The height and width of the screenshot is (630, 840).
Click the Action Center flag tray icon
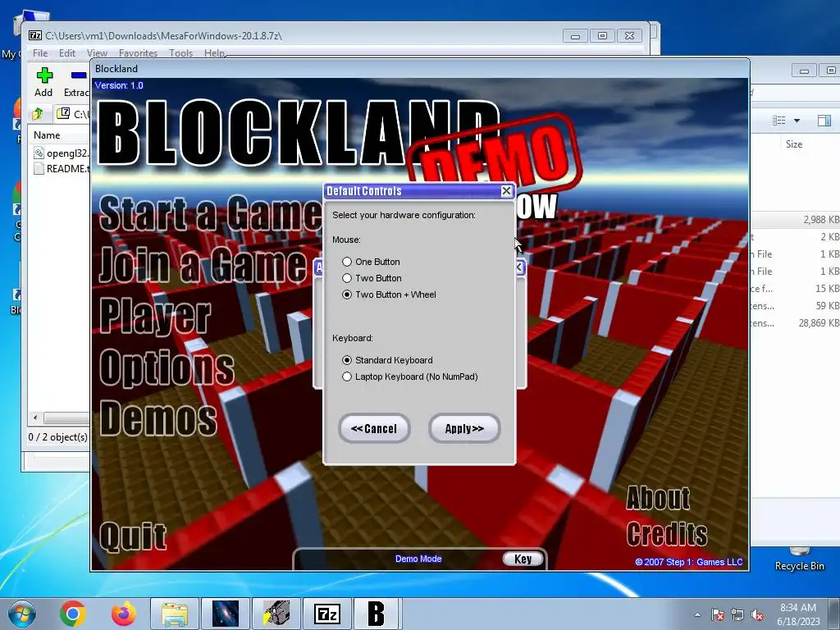tap(718, 614)
